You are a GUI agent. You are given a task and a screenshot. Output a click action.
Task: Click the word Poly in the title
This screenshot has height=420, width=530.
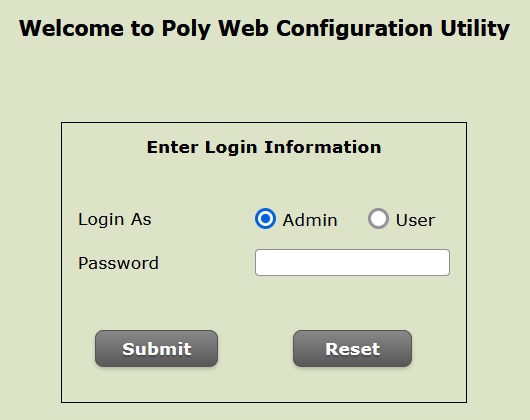186,29
